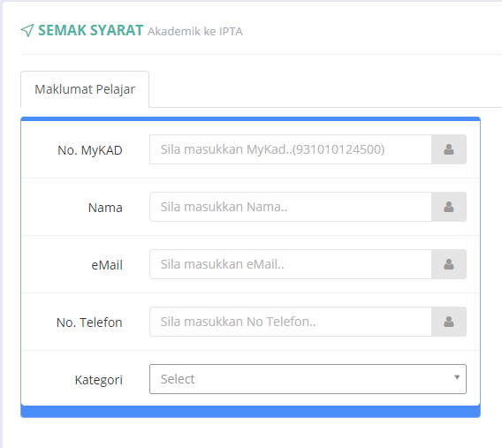Click the 'No. Telefon' label
Viewport: 502px width, 448px height.
(89, 323)
